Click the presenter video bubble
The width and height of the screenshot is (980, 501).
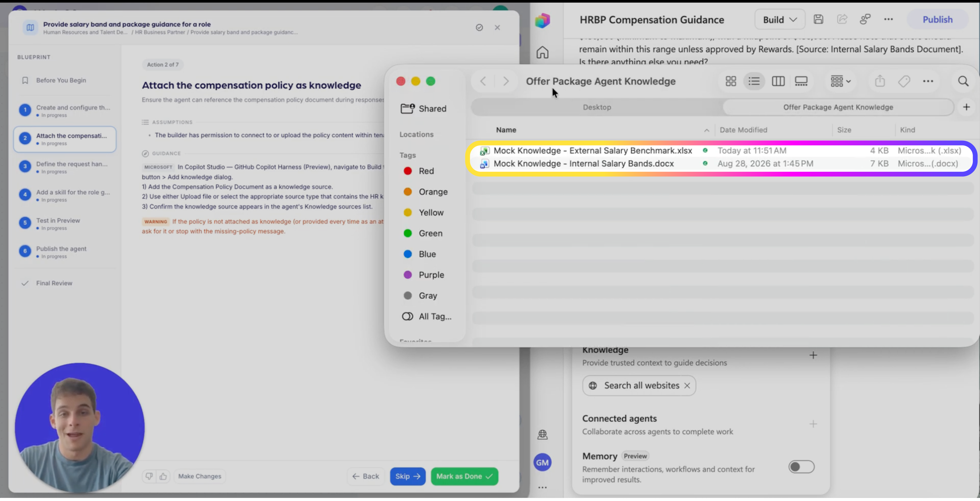(x=80, y=427)
